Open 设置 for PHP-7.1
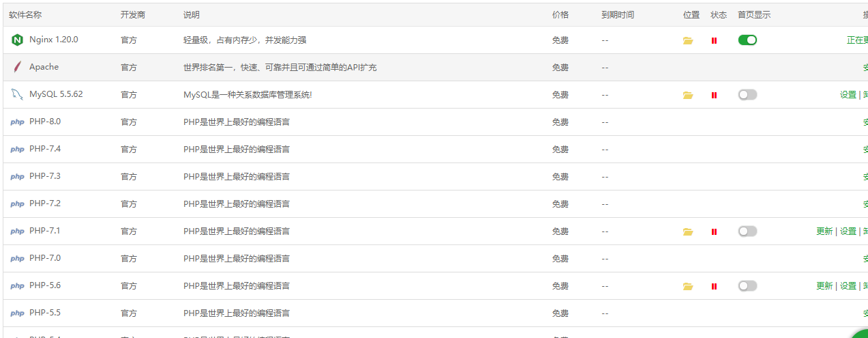The image size is (868, 338). (848, 231)
